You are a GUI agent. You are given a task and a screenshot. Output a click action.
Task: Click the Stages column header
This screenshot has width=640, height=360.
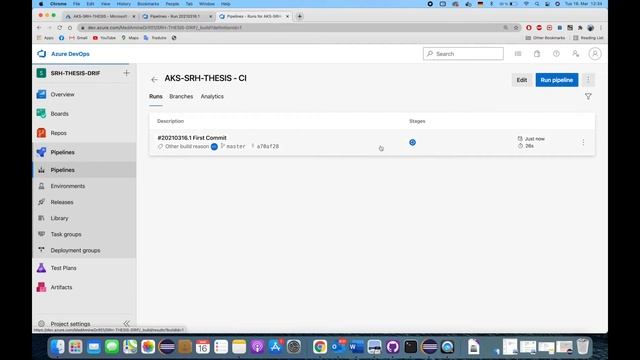[x=417, y=121]
